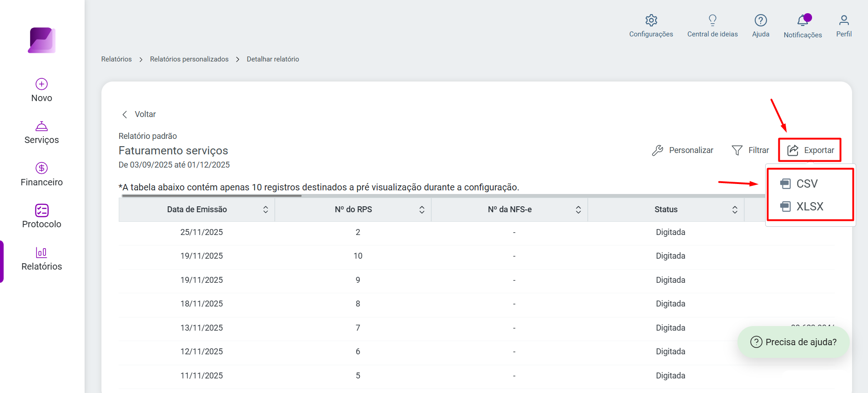Screen dimensions: 868x393
Task: Open the Serviços menu label
Action: pyautogui.click(x=42, y=140)
